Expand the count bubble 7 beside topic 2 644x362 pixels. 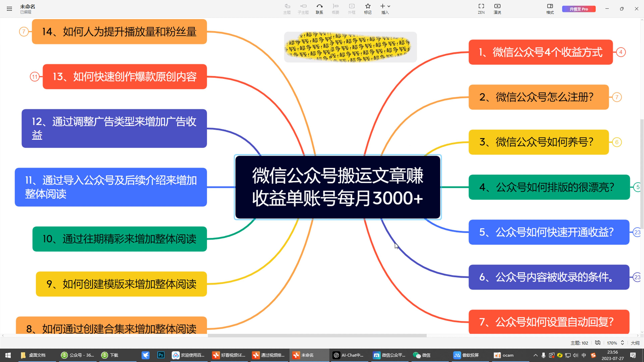pyautogui.click(x=617, y=97)
